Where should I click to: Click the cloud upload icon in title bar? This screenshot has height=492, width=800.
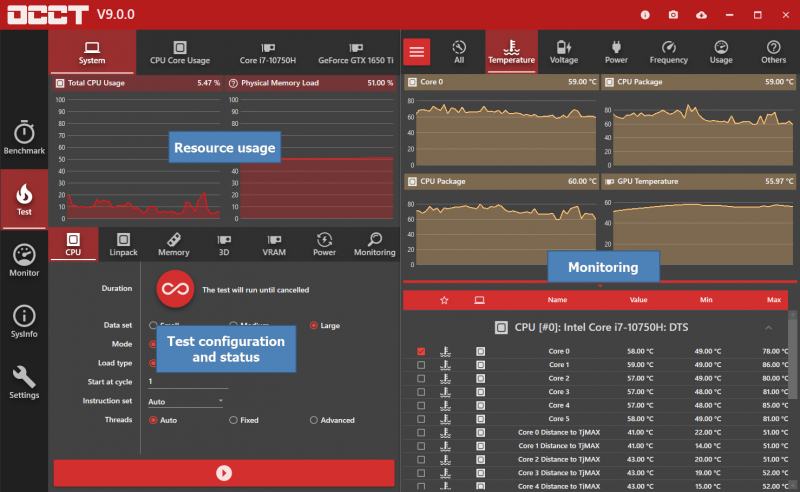pos(702,15)
